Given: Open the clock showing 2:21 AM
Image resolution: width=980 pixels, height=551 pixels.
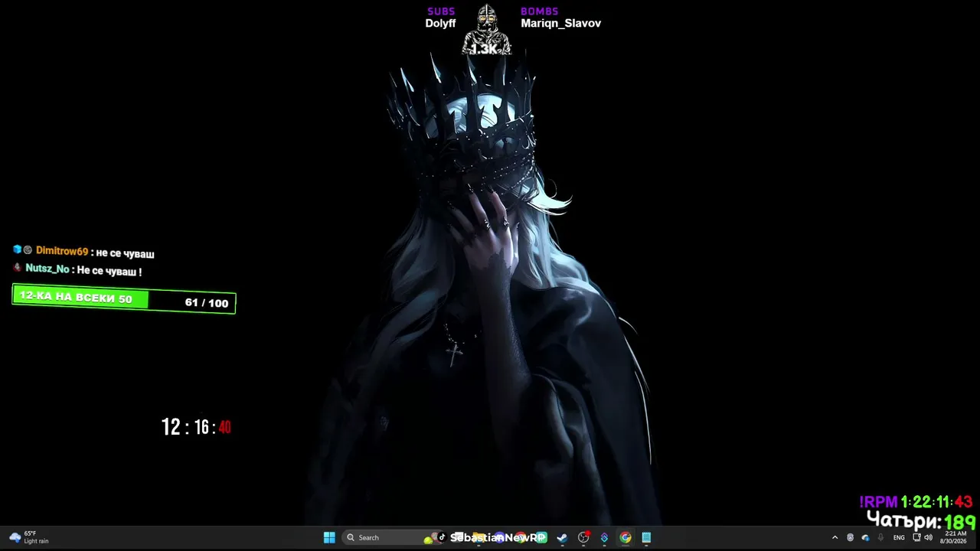Looking at the screenshot, I should [954, 537].
